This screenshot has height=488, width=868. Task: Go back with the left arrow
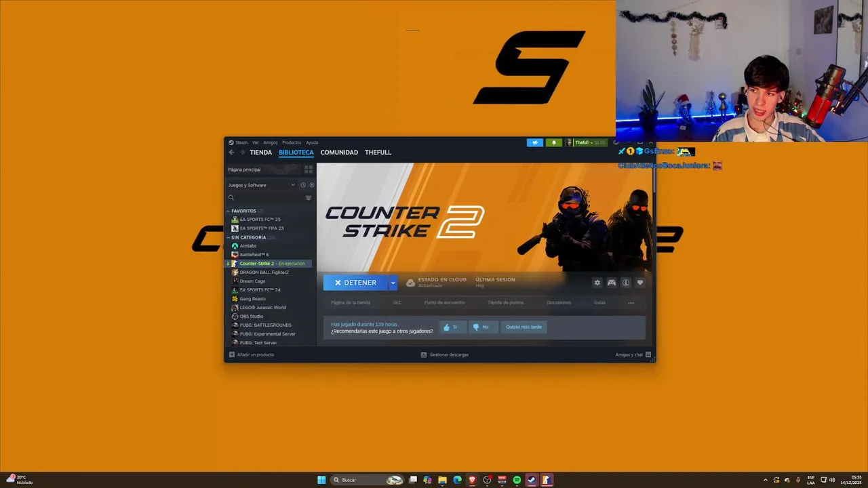pyautogui.click(x=231, y=152)
